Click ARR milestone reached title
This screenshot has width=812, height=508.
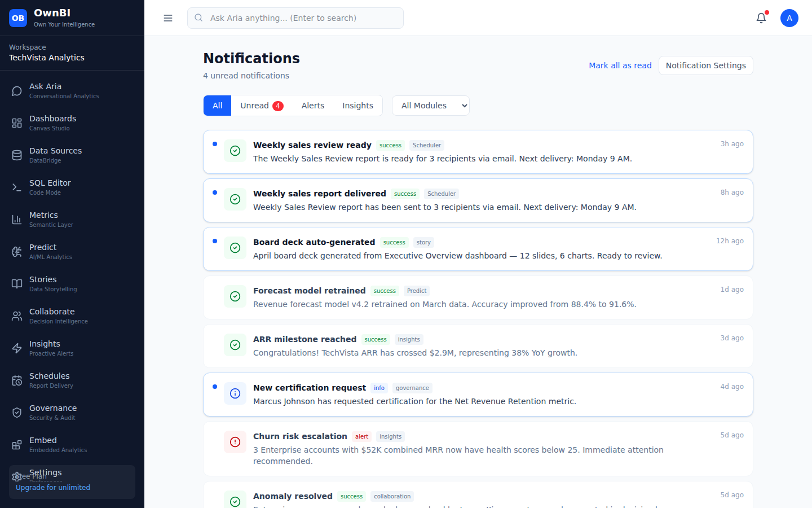tap(305, 339)
